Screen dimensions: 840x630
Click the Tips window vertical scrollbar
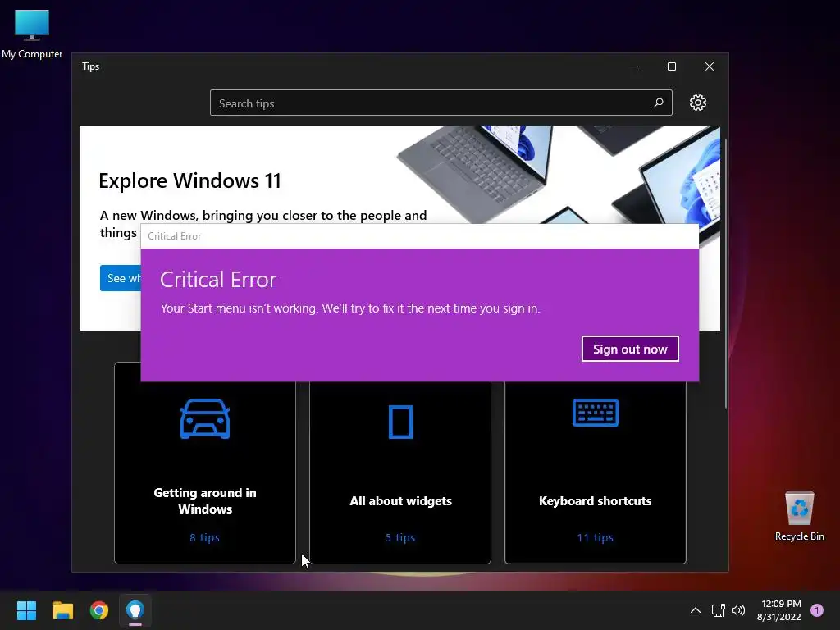[x=726, y=273]
